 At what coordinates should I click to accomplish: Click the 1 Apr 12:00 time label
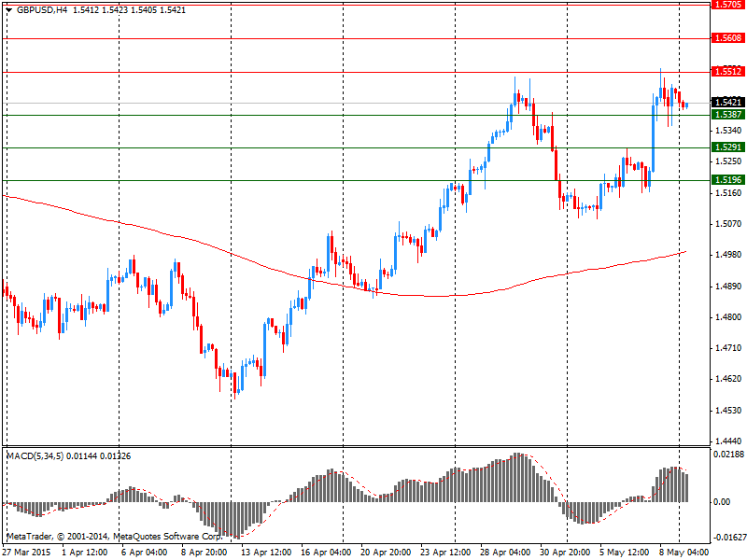click(85, 553)
